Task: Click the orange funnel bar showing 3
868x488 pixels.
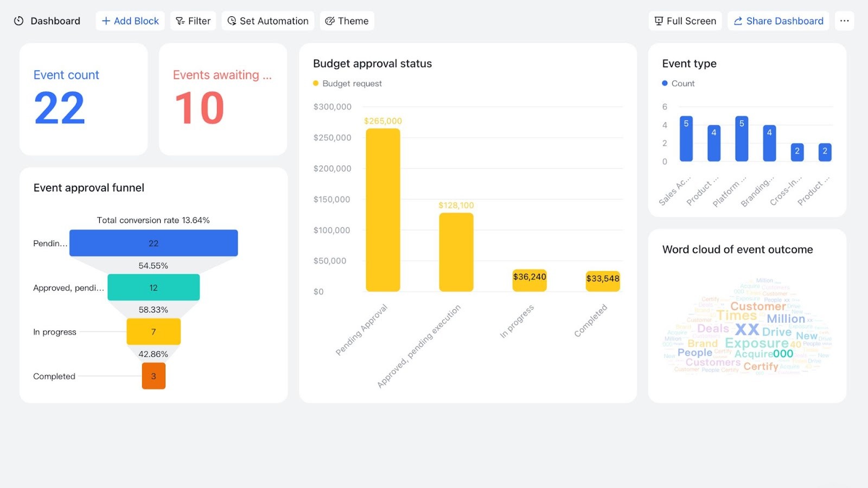Action: 154,376
